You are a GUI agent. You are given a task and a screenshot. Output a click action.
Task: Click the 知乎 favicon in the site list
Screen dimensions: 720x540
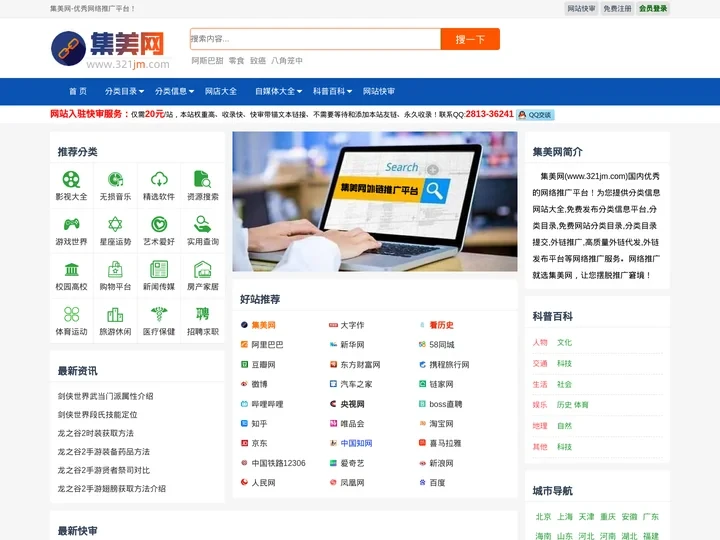click(244, 423)
